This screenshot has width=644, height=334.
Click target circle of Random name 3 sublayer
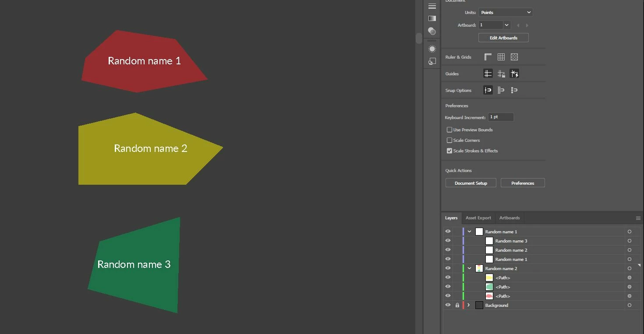[x=630, y=241]
